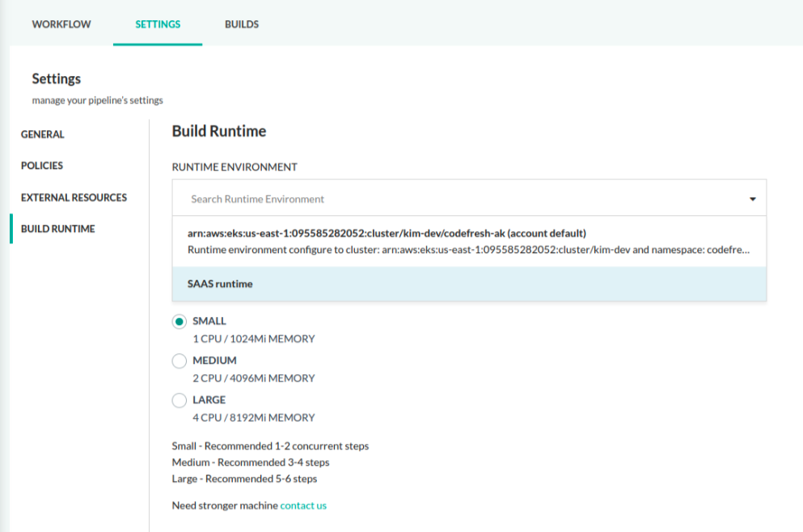Click the runtime environment cluster description text

(468, 251)
